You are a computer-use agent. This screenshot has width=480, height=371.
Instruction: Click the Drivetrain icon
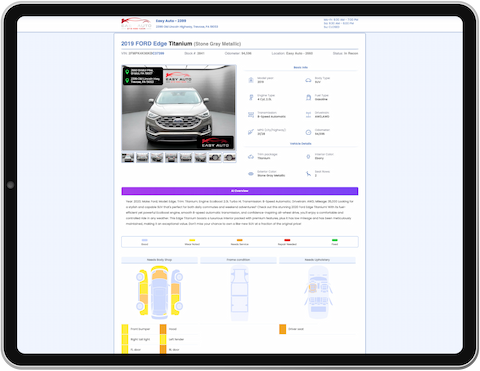(308, 115)
